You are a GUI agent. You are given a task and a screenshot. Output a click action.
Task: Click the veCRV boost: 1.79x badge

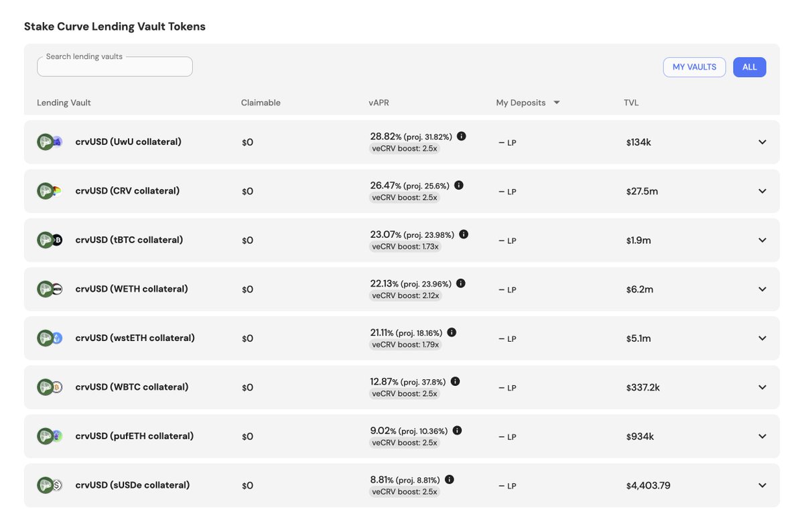tap(406, 344)
